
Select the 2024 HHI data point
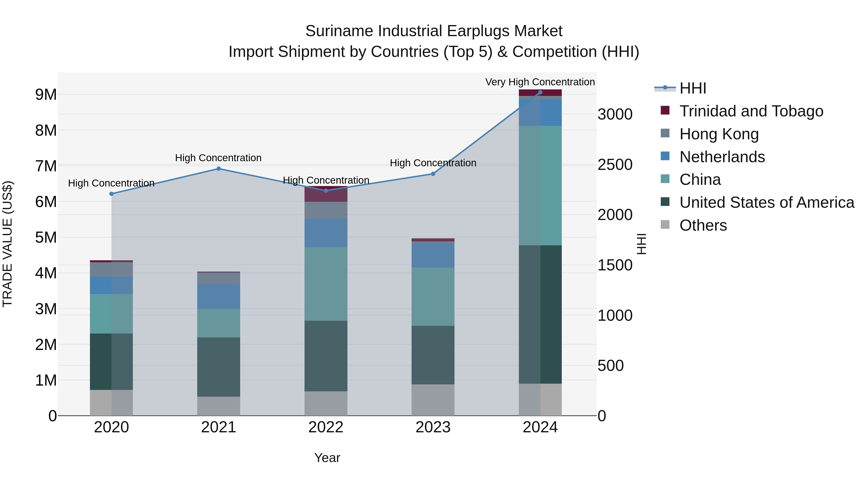[540, 92]
